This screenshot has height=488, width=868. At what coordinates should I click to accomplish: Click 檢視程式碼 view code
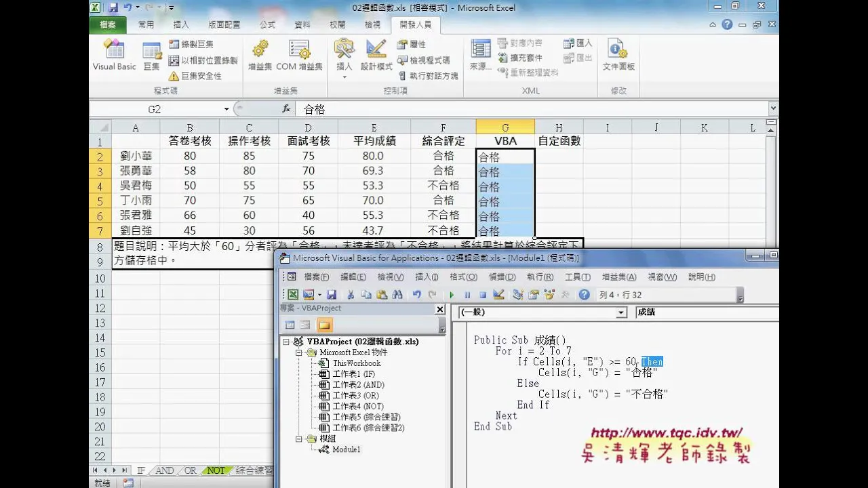click(423, 60)
